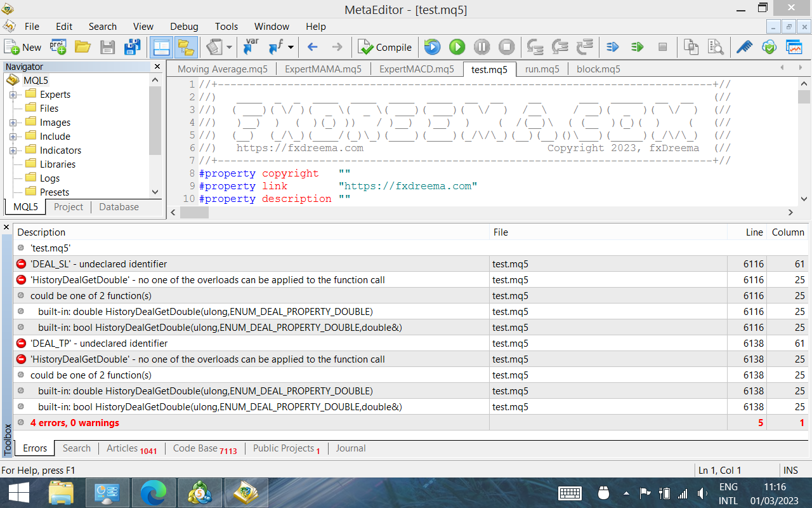Click the navigate back arrow icon

coord(312,47)
